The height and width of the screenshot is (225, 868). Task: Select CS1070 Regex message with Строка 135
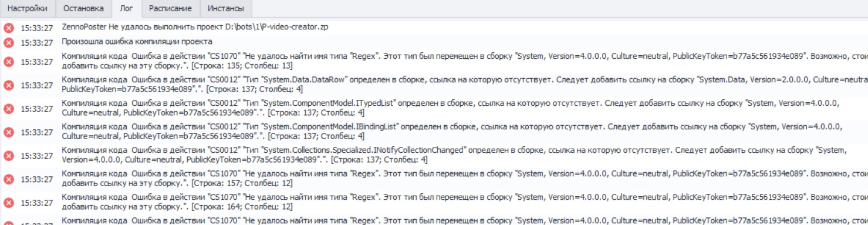coord(464,62)
